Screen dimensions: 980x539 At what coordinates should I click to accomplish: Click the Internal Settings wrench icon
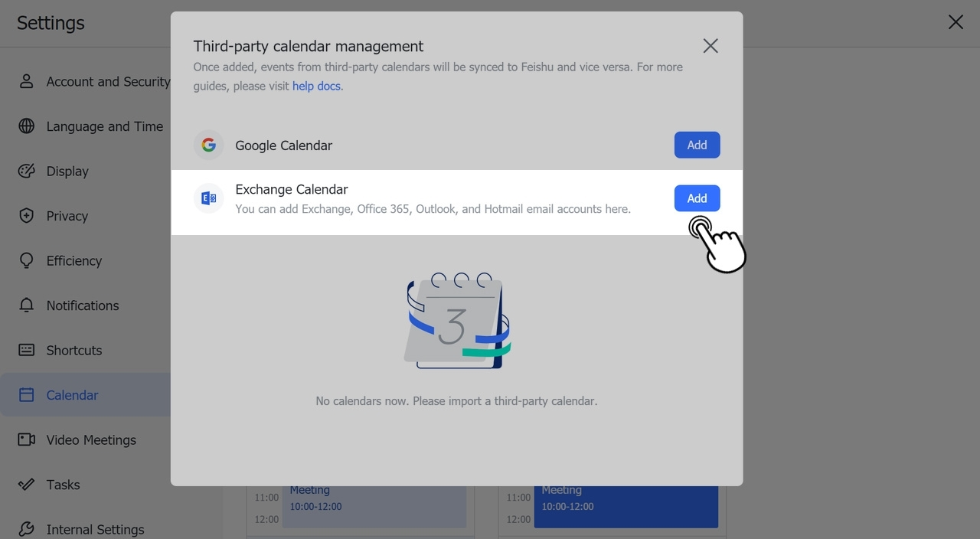27,529
